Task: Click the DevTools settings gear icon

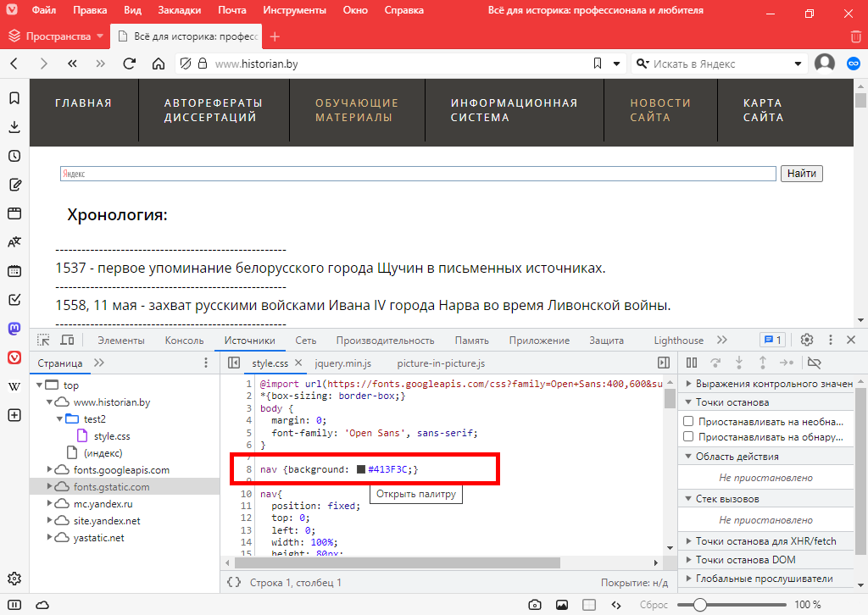Action: click(x=807, y=340)
